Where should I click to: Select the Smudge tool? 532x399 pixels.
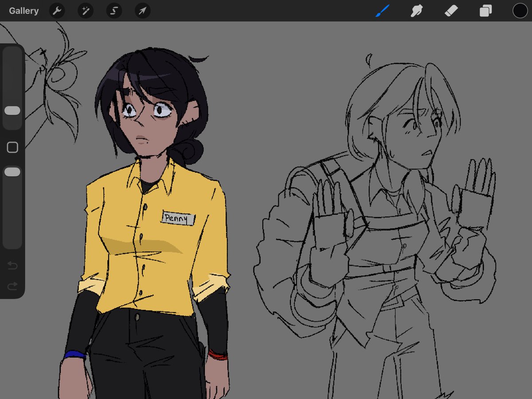tap(416, 11)
